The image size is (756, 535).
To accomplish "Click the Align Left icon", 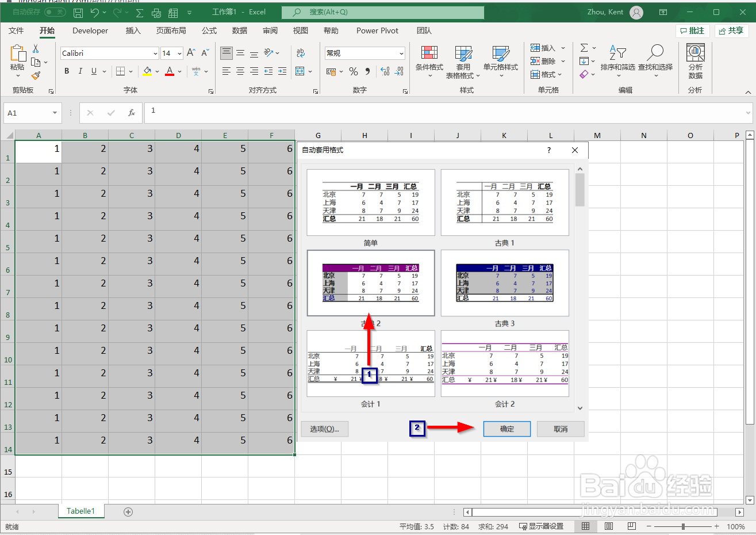I will (227, 71).
